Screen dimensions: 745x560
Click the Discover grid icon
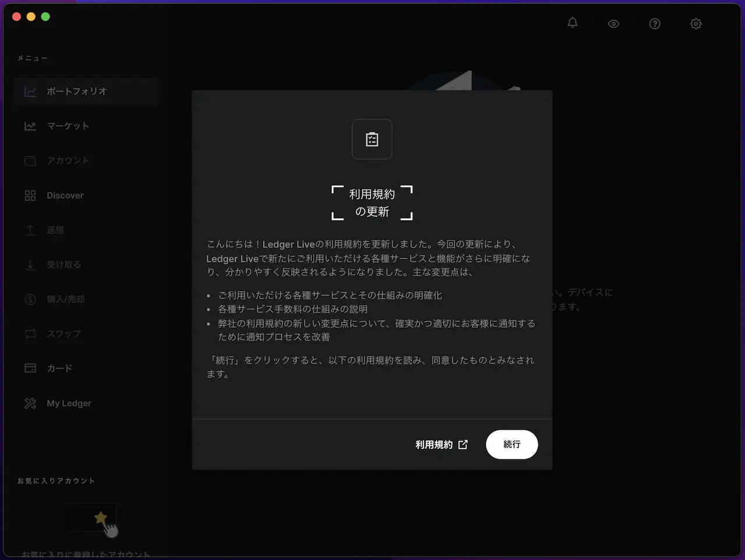click(x=30, y=196)
